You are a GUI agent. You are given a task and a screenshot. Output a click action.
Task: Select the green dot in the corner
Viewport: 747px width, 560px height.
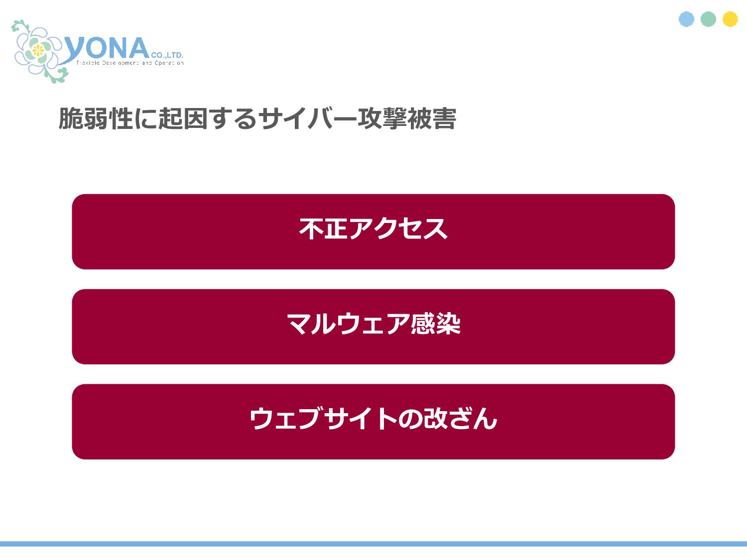[708, 19]
